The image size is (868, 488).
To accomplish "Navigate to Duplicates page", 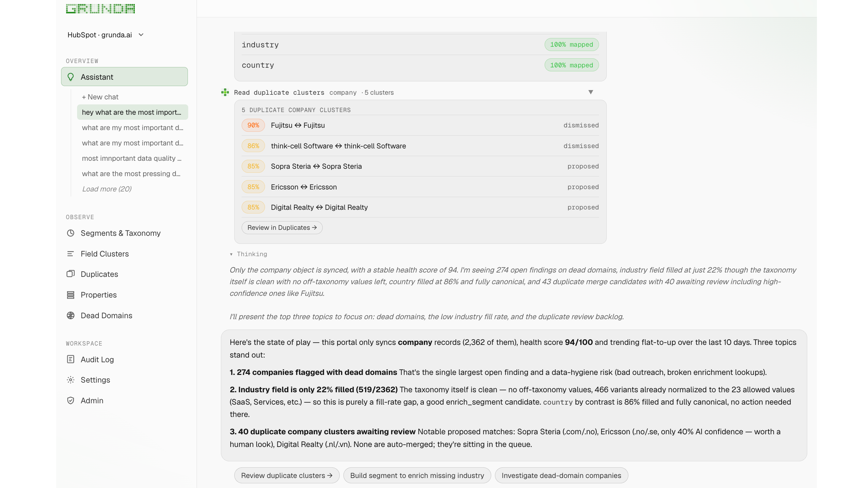I will 124,274.
